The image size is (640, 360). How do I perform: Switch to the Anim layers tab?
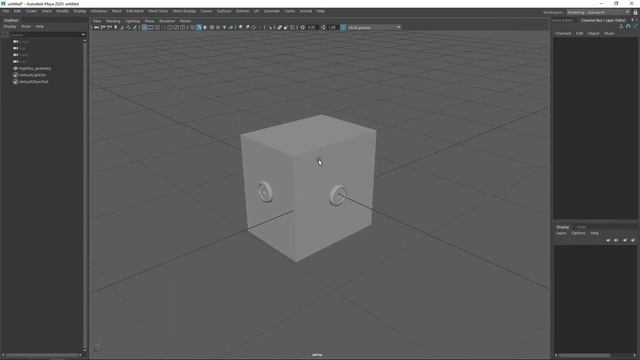[x=581, y=227]
